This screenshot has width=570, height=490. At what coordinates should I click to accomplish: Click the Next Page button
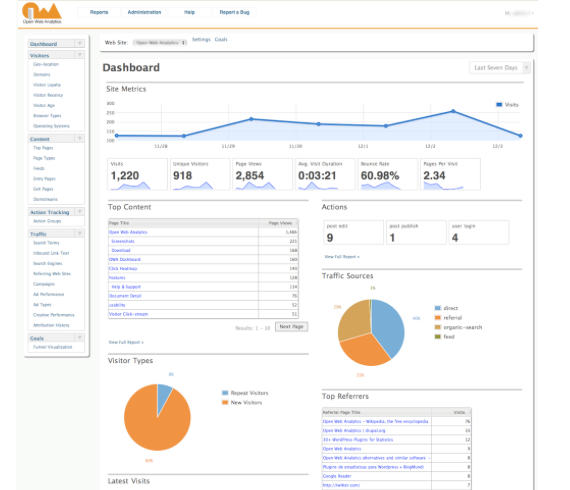(292, 327)
